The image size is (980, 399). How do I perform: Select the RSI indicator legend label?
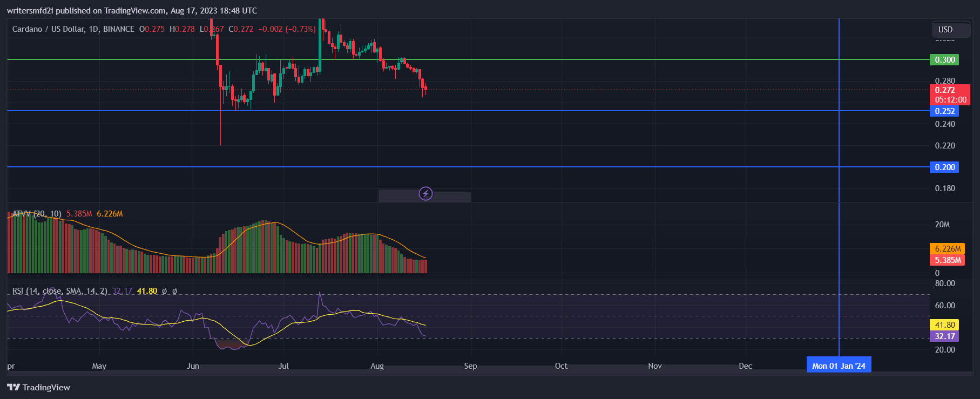(x=59, y=291)
